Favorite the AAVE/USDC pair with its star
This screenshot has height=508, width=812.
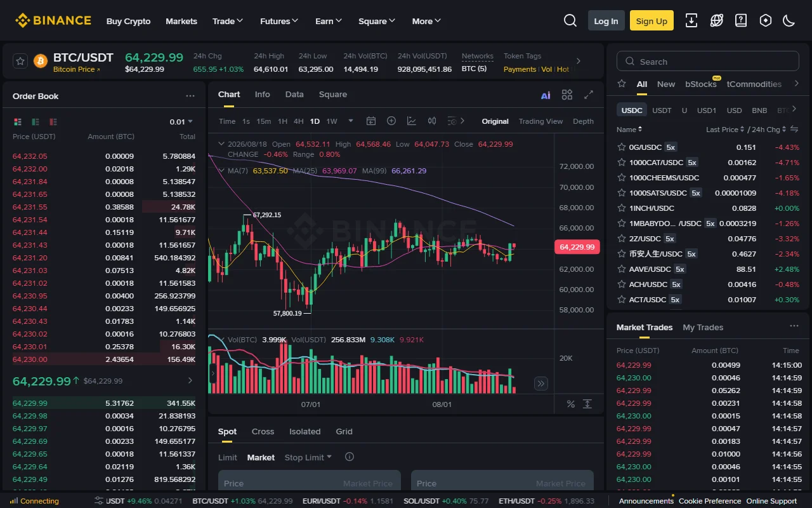(x=622, y=269)
